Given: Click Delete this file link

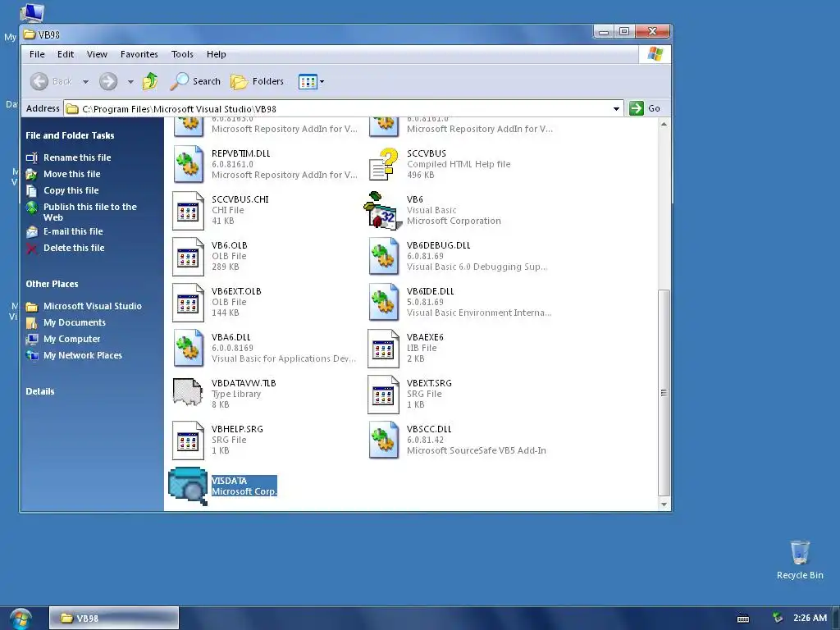Looking at the screenshot, I should click(74, 248).
